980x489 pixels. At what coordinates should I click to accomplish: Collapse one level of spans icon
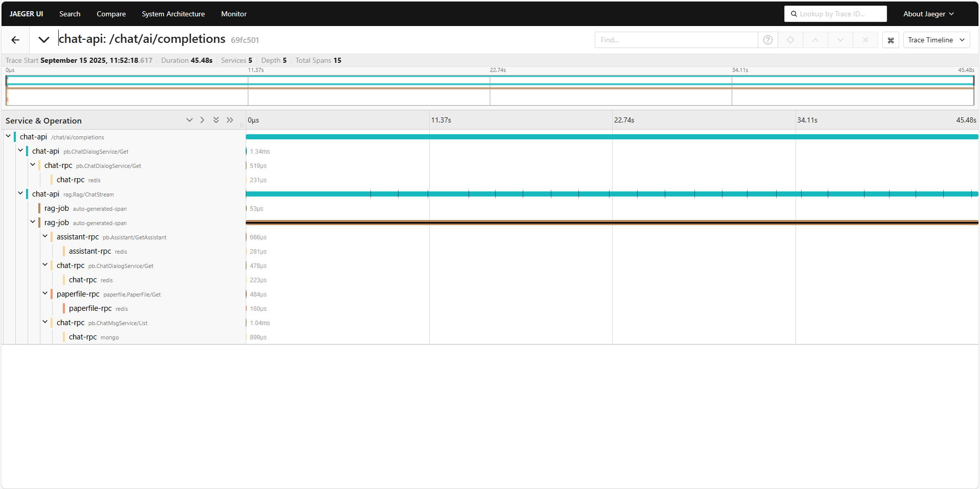[202, 120]
